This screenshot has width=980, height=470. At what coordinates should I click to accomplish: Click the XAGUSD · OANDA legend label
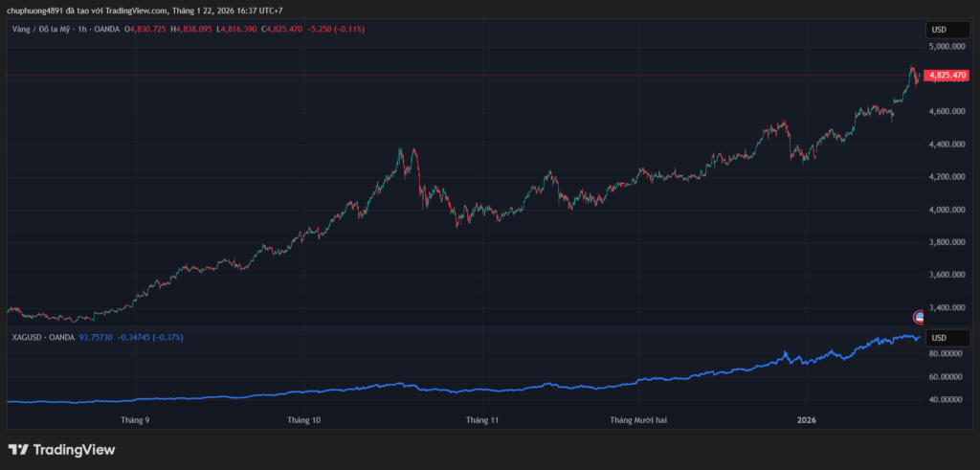(44, 338)
